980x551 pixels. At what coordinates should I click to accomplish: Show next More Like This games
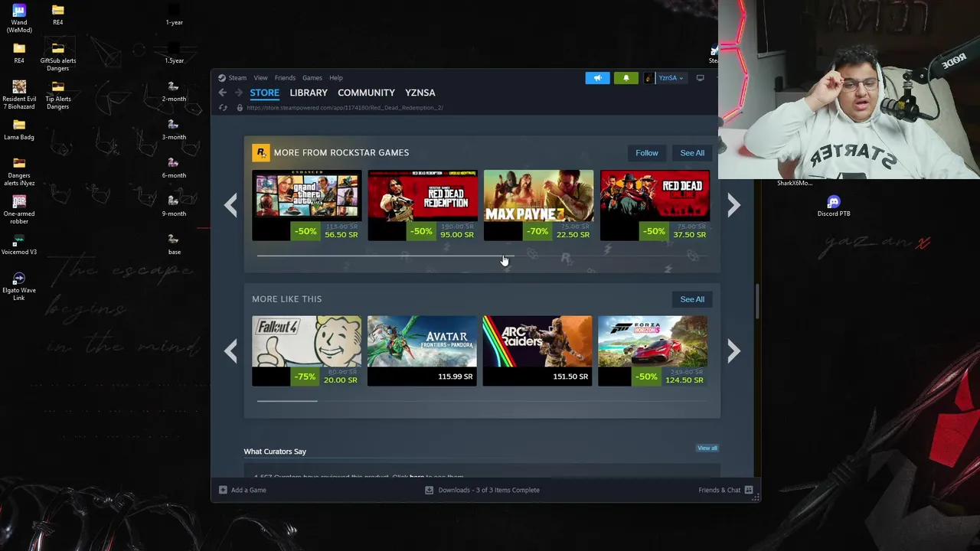click(733, 351)
